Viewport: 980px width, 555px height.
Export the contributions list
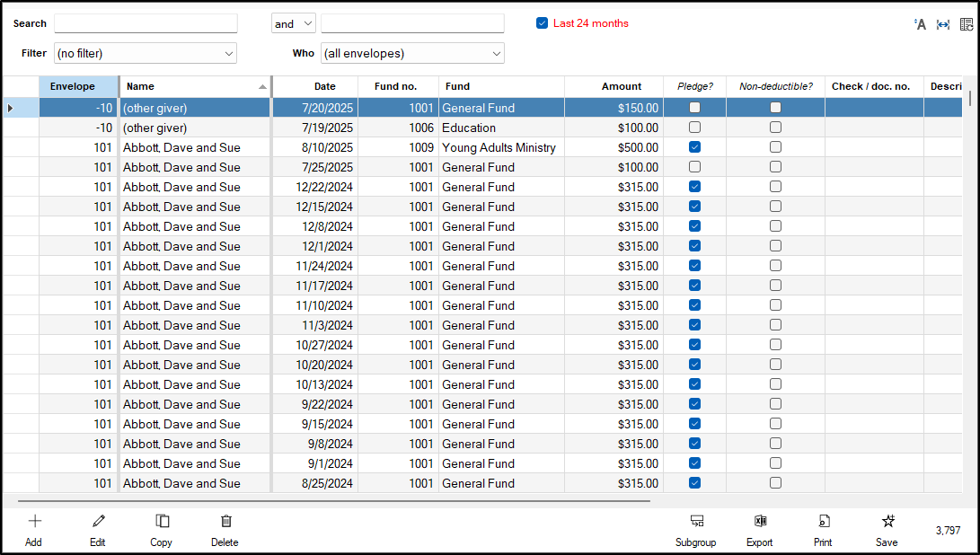click(x=759, y=529)
